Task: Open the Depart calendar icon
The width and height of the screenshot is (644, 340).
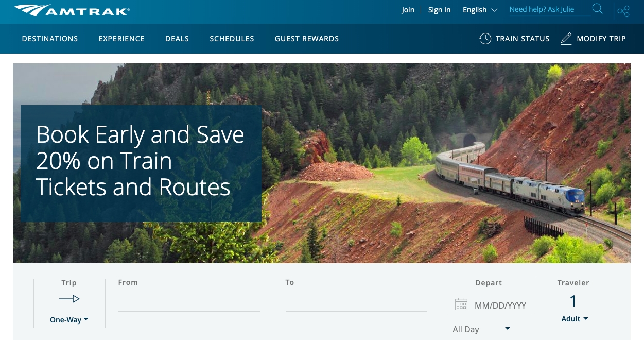Action: coord(461,305)
